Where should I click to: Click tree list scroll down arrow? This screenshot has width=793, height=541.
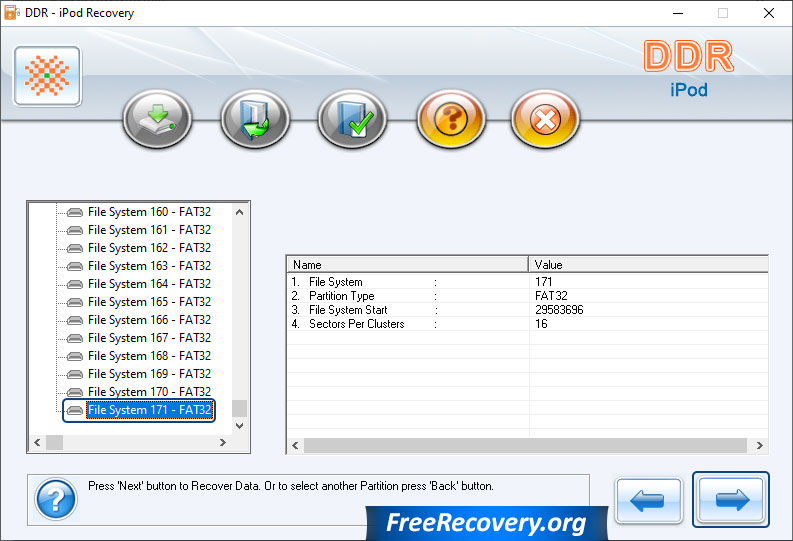pos(240,426)
